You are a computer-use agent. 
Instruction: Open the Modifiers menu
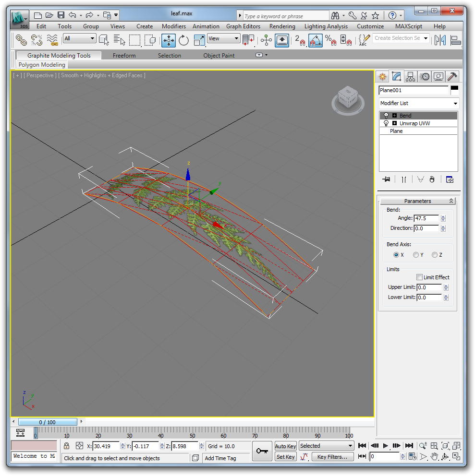(x=173, y=26)
